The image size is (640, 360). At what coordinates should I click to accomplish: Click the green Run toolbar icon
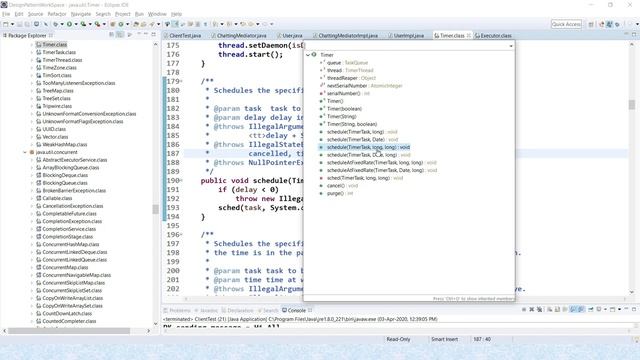(x=69, y=24)
